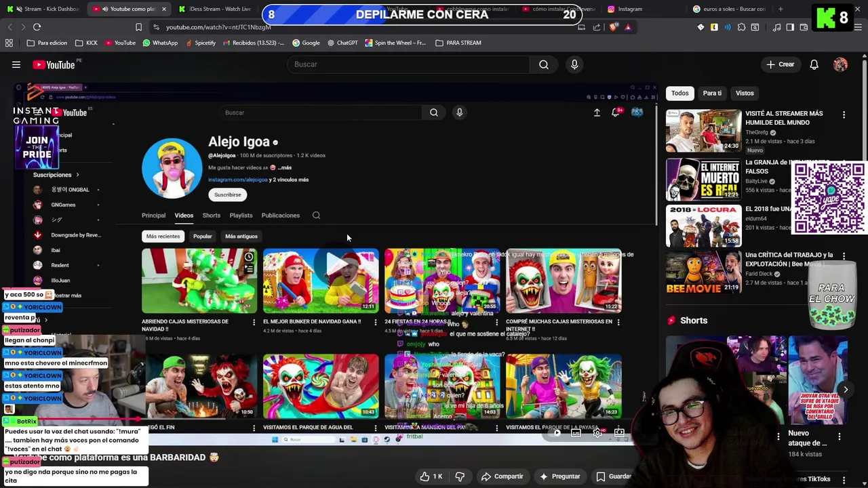Open the Google bookmark
The width and height of the screenshot is (868, 488).
[306, 43]
